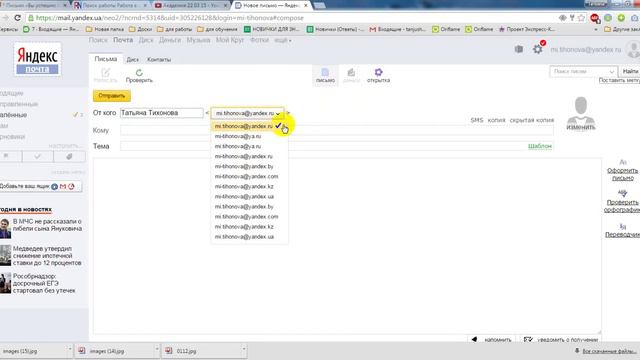
Task: Click the Яндекс Почта logo
Action: pyautogui.click(x=38, y=60)
